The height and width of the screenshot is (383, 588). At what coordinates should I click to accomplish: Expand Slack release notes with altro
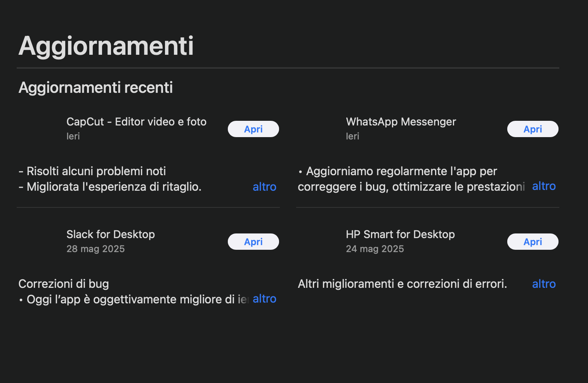[x=264, y=299]
